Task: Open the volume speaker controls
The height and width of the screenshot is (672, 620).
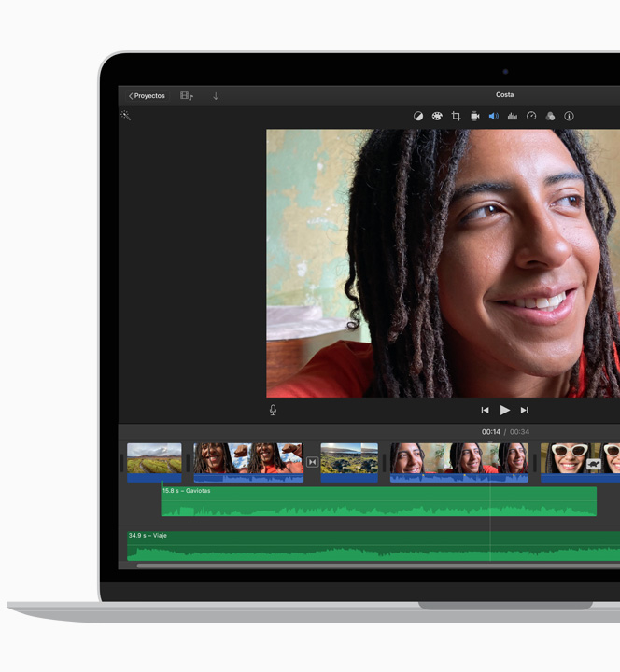Action: pos(493,117)
